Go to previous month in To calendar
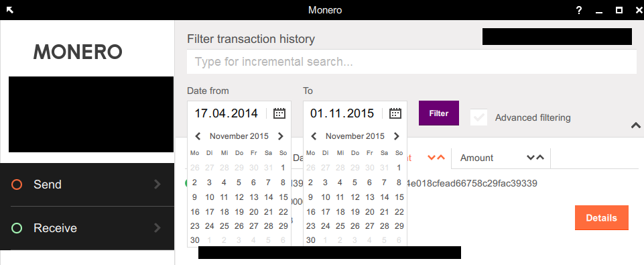The height and width of the screenshot is (265, 644). [314, 136]
